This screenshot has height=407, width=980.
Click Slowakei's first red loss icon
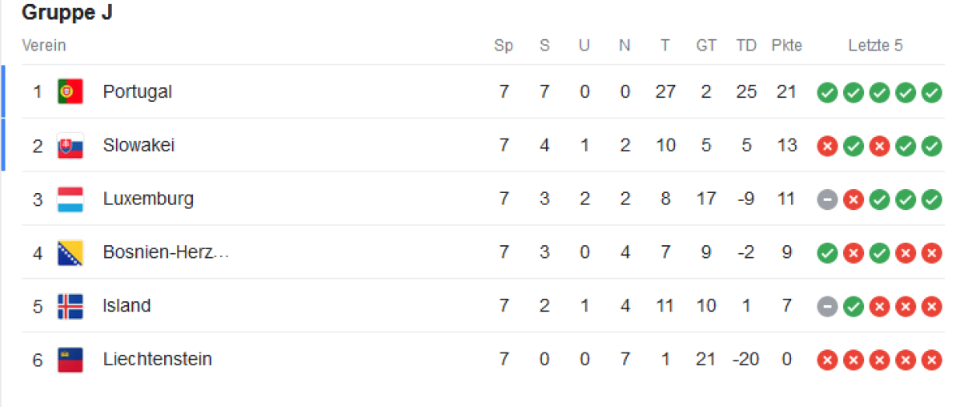click(x=827, y=146)
